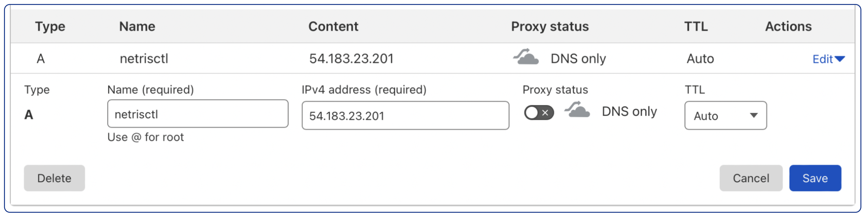
Task: Click the Edit link for the netrisctl record
Action: pos(823,58)
